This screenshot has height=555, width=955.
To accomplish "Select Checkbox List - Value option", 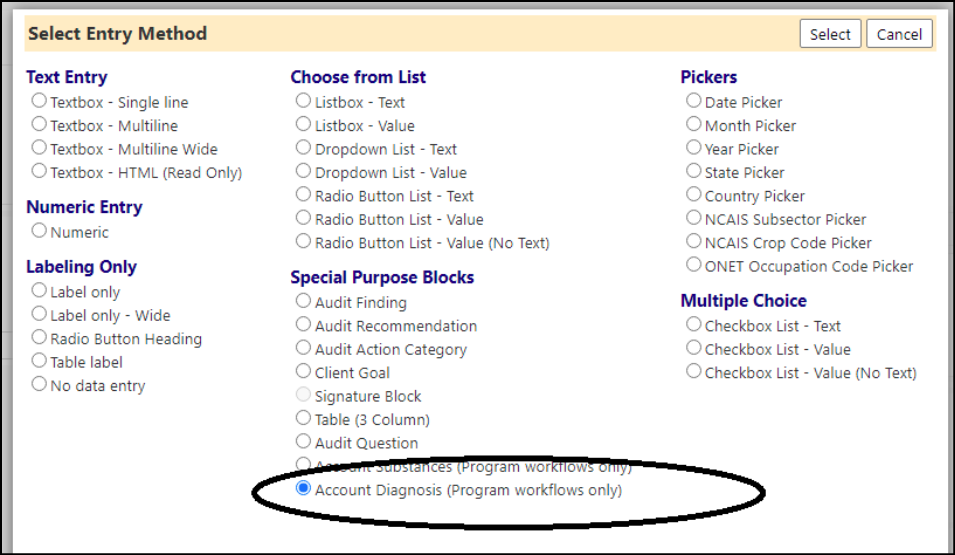I will click(694, 348).
